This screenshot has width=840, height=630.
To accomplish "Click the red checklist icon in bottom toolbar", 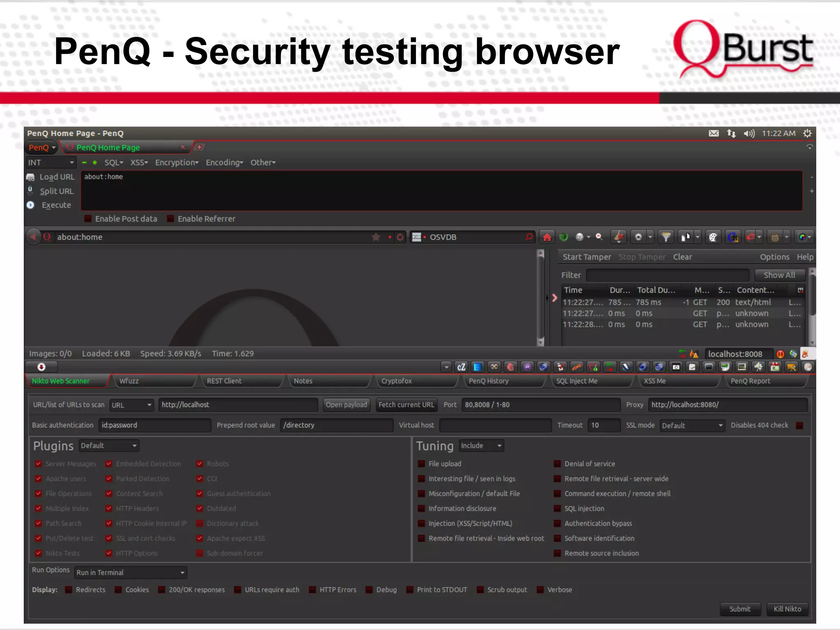I will pyautogui.click(x=560, y=367).
